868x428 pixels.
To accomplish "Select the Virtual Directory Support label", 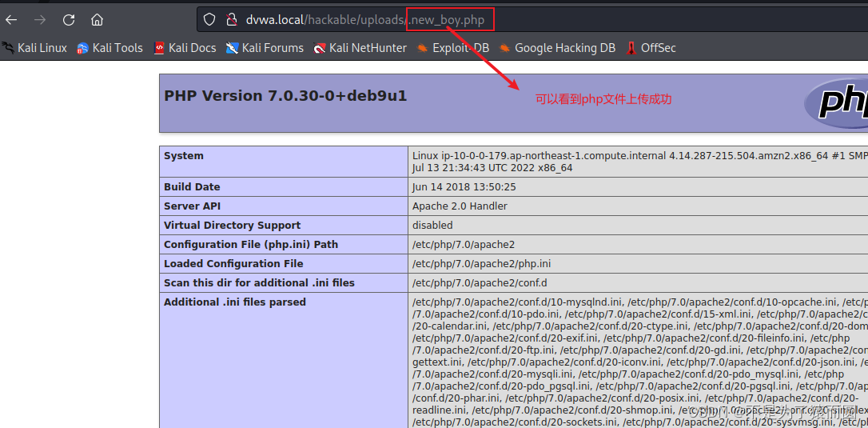I will point(232,225).
